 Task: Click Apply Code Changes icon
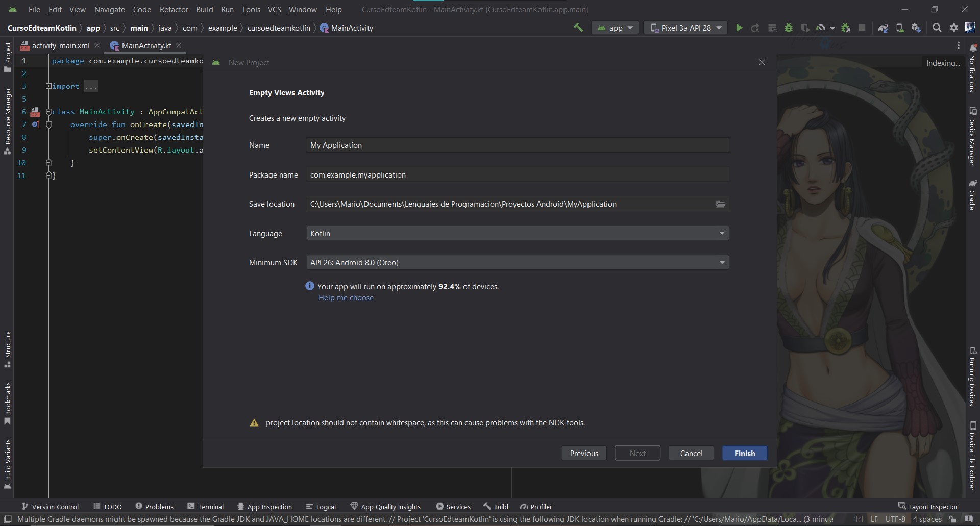click(x=772, y=28)
